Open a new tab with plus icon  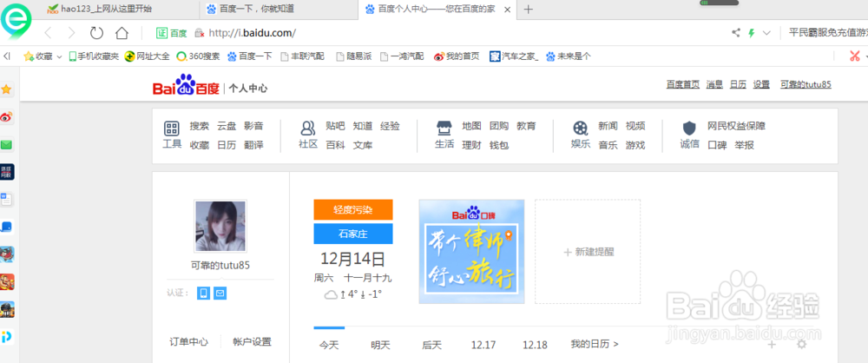click(529, 9)
